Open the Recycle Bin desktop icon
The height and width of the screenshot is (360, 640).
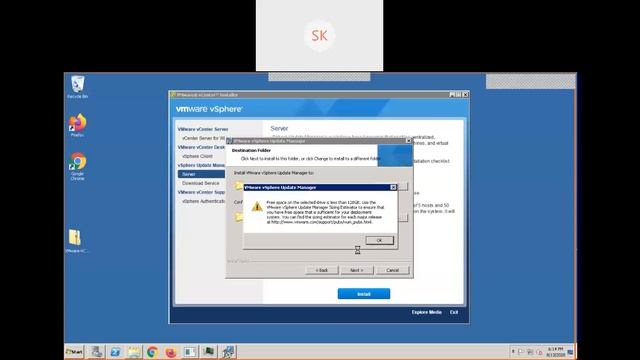pyautogui.click(x=77, y=87)
